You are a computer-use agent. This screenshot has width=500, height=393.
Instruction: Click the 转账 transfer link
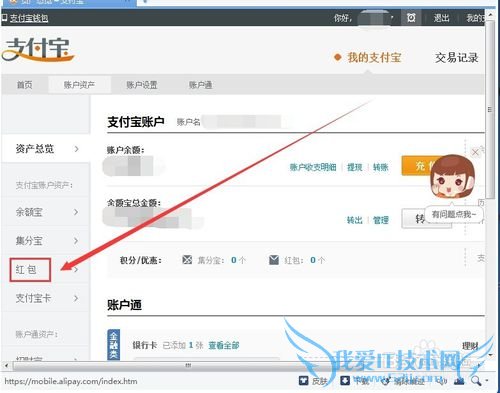click(x=380, y=167)
